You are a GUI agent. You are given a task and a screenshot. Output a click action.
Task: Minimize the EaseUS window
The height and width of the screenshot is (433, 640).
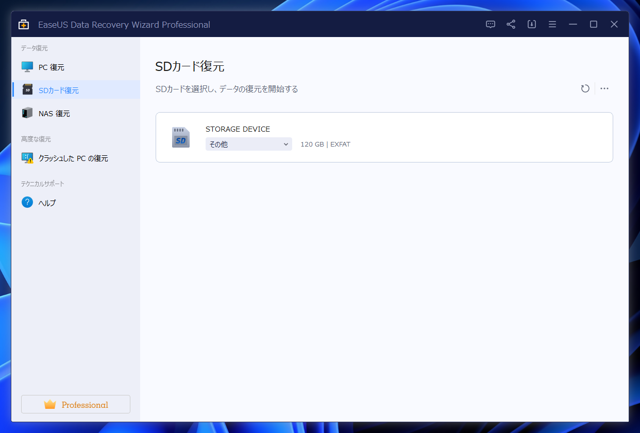(x=573, y=24)
